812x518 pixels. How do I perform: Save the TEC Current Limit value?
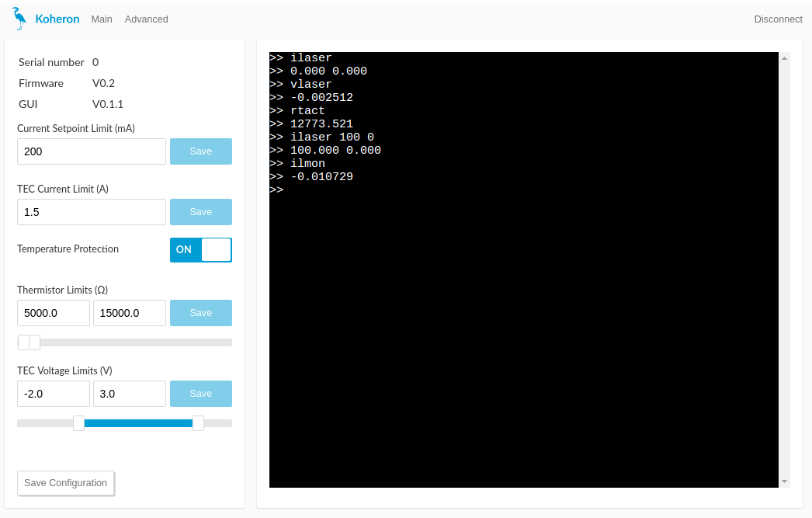point(201,212)
